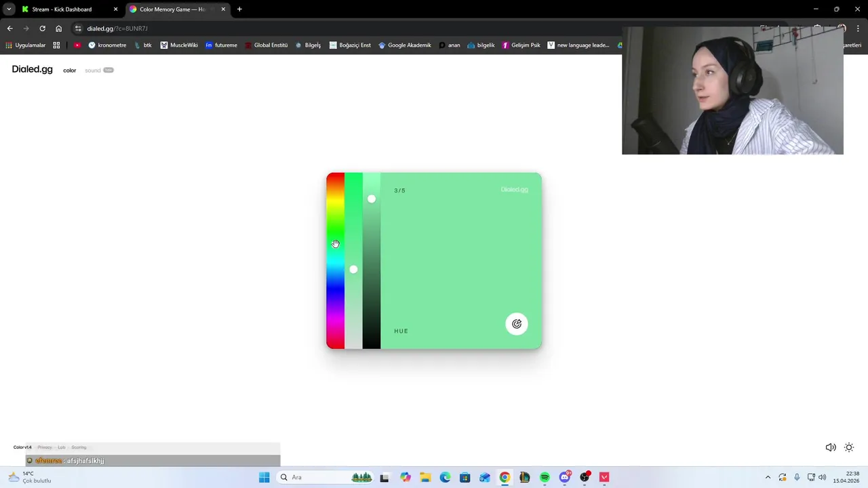
Task: Open the kronometre bookmark
Action: (107, 45)
